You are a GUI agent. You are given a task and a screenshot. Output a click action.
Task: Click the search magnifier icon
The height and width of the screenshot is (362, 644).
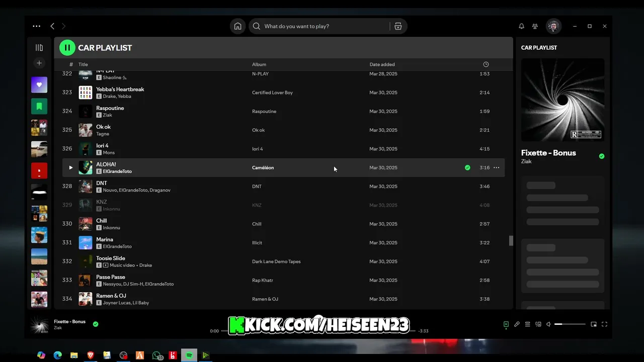(x=257, y=26)
